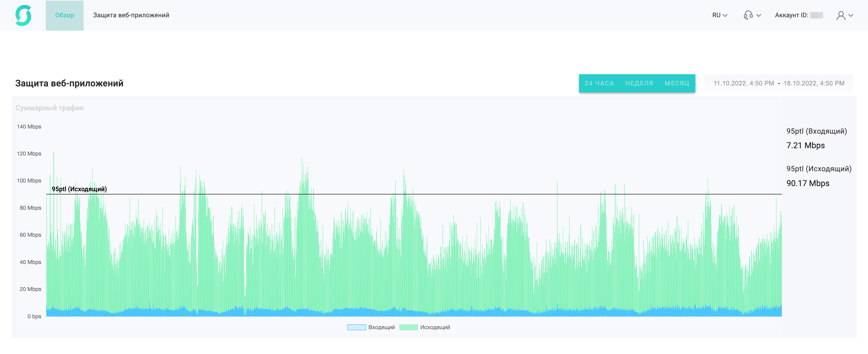The height and width of the screenshot is (354, 868).
Task: Expand the chevron next to user profile
Action: coord(850,15)
